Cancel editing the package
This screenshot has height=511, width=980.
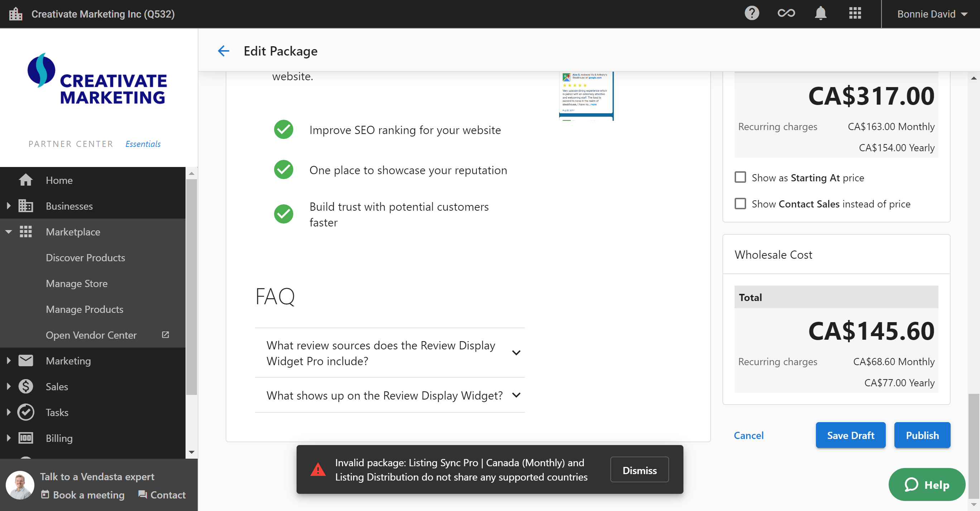pos(748,435)
